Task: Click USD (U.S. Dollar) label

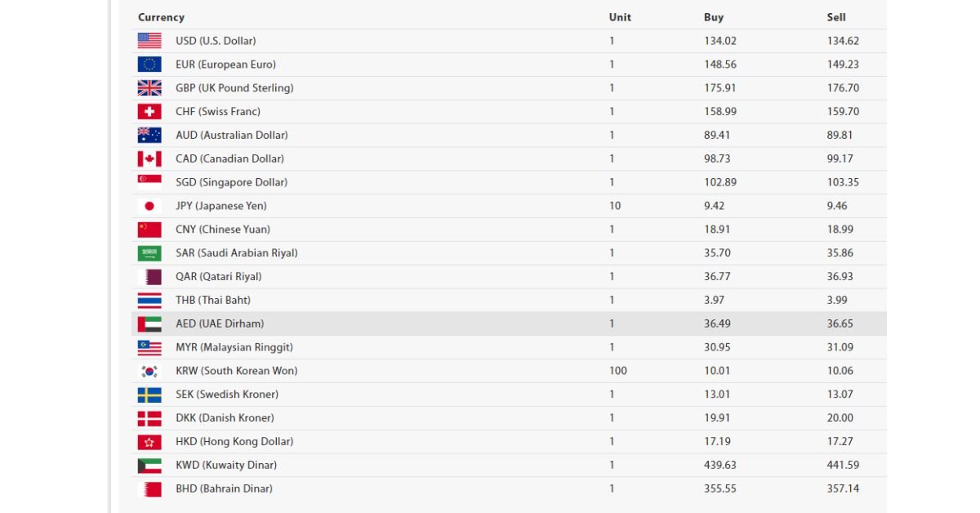Action: tap(216, 41)
